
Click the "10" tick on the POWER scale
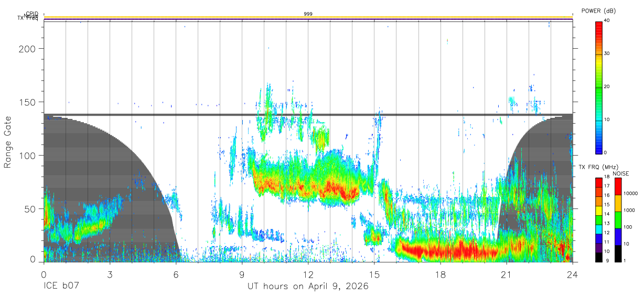pos(607,119)
